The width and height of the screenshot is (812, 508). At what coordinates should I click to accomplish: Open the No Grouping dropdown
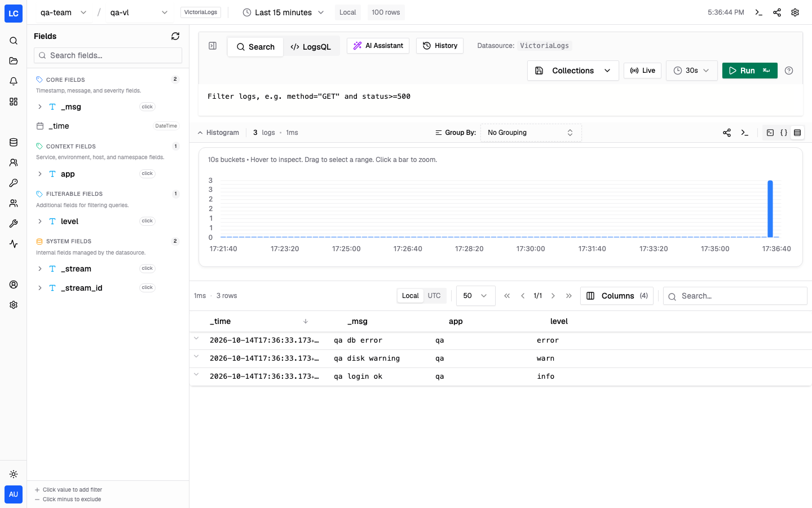(x=531, y=133)
